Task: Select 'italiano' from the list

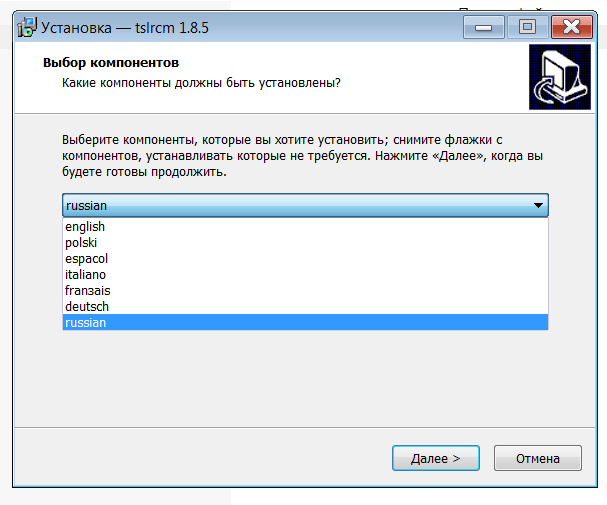Action: [85, 275]
